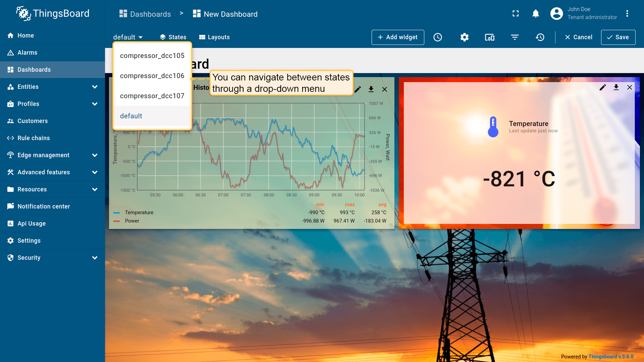Collapse the default state dropdown
Viewport: 644px width, 362px height.
(x=128, y=37)
